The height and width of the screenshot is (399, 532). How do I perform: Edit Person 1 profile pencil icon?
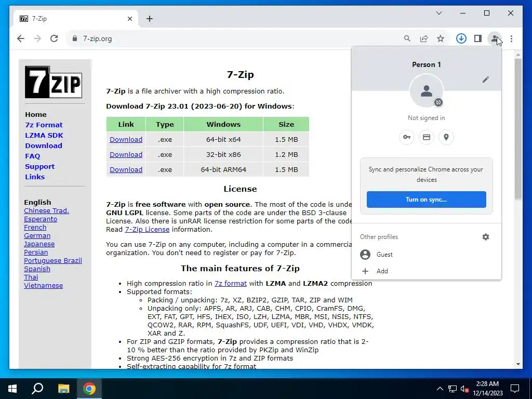point(486,79)
